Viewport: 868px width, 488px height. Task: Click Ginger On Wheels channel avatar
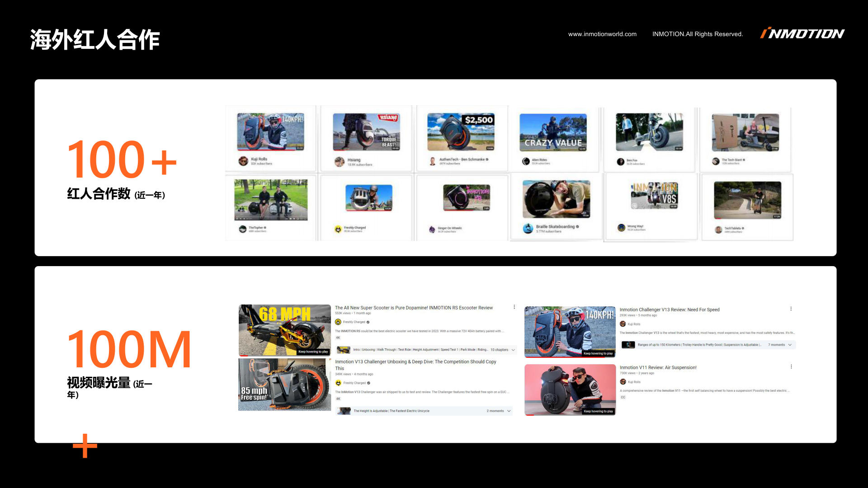point(432,230)
